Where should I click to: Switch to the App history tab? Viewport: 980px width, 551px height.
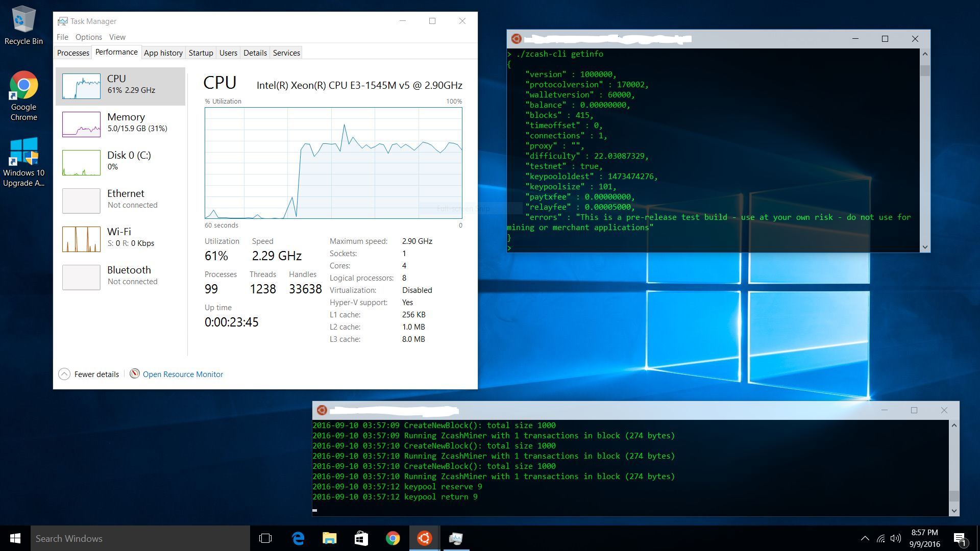pyautogui.click(x=163, y=53)
